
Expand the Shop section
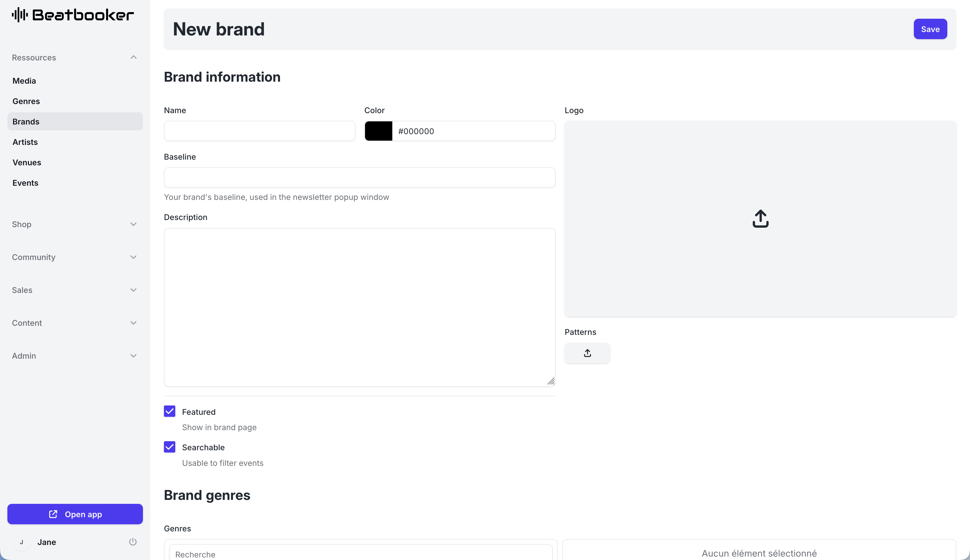(133, 224)
